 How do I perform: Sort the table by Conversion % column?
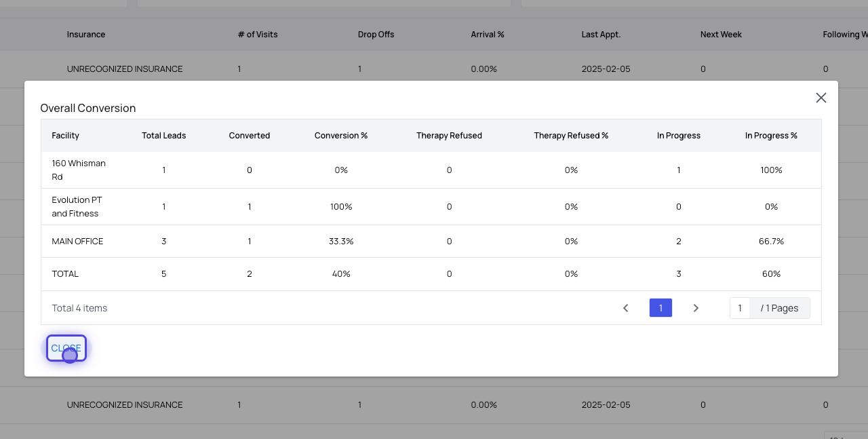(341, 136)
